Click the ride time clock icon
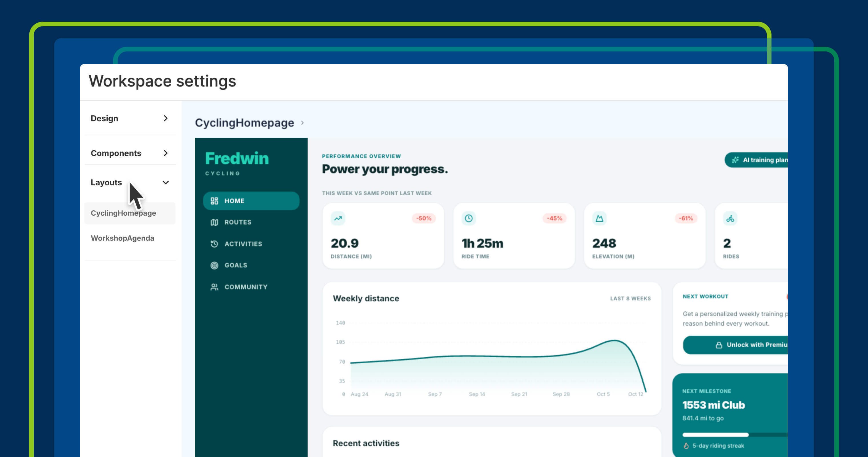This screenshot has width=868, height=457. (x=469, y=219)
